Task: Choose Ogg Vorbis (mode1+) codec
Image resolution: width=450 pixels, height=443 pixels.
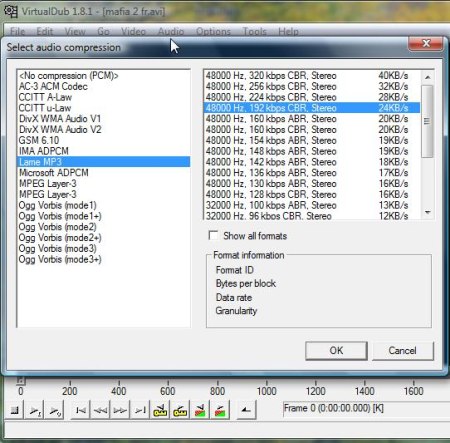Action: pos(103,216)
